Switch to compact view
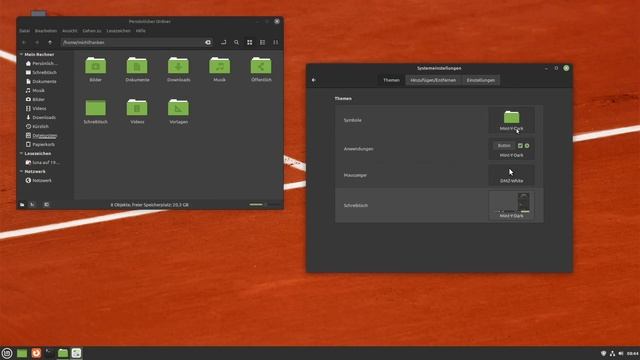Image resolution: width=640 pixels, height=360 pixels. pos(276,42)
